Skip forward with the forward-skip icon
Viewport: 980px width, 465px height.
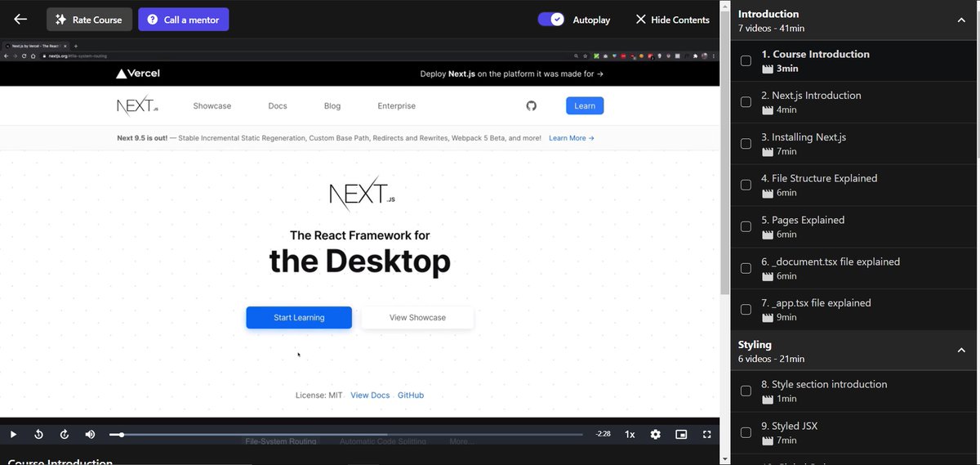click(65, 435)
